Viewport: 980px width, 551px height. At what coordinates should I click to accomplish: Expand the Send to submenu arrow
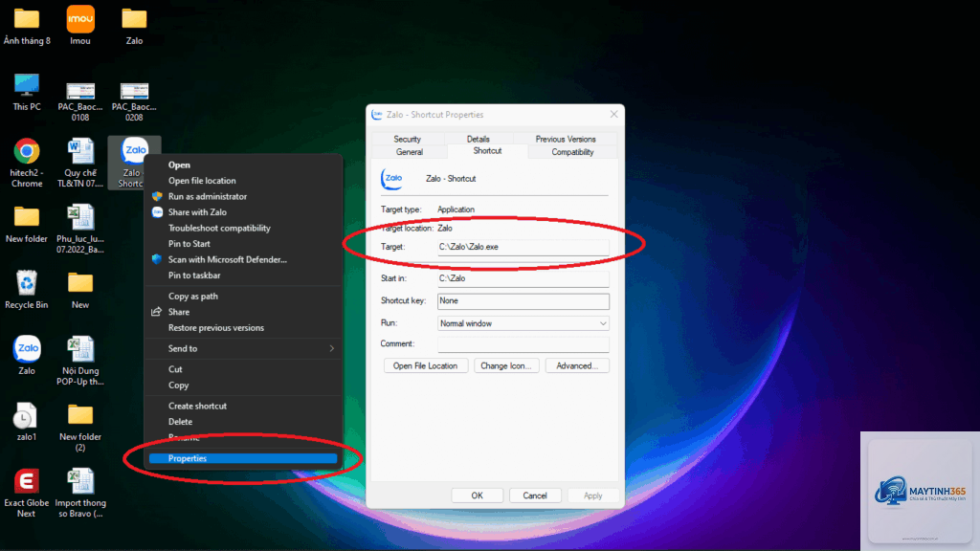click(x=332, y=348)
